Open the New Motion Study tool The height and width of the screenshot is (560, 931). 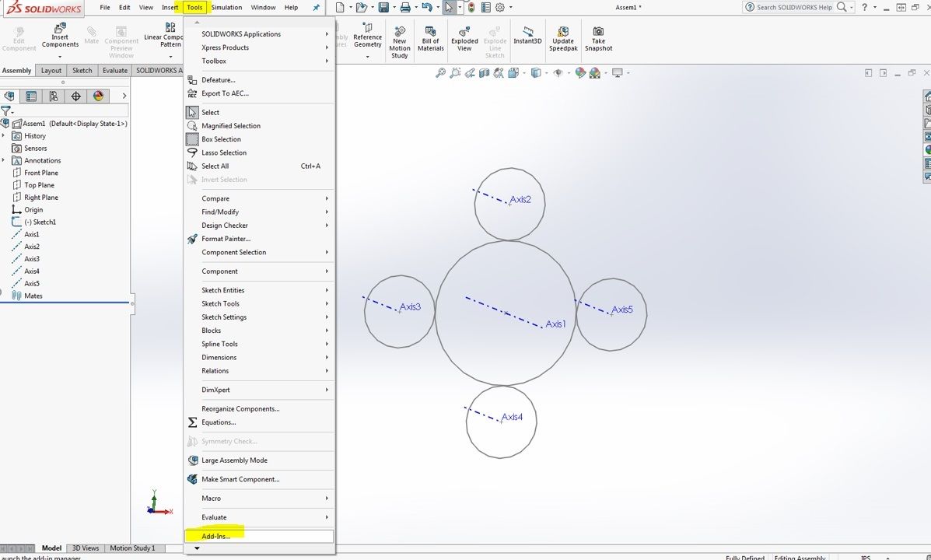[x=400, y=41]
